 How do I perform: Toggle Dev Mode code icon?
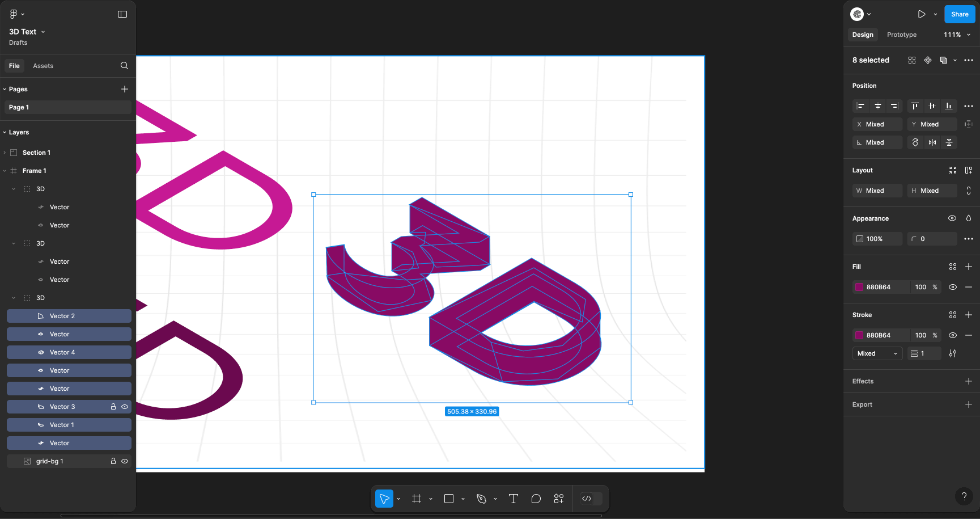(587, 499)
